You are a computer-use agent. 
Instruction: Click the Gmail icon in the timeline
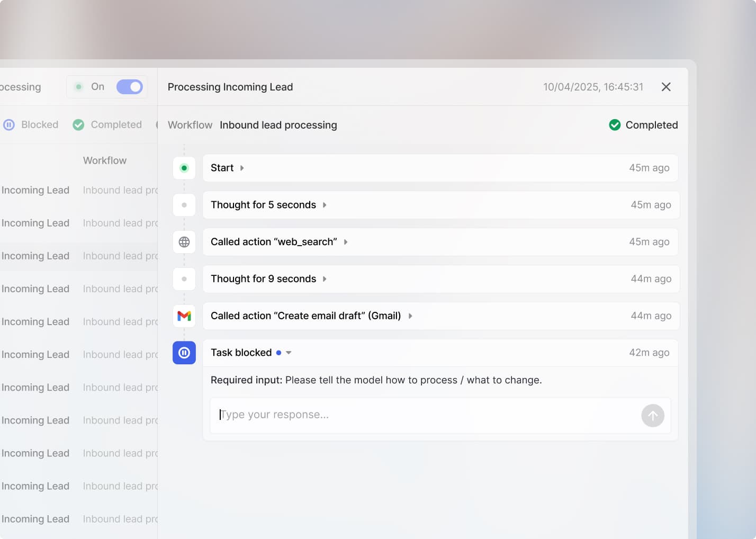point(184,316)
